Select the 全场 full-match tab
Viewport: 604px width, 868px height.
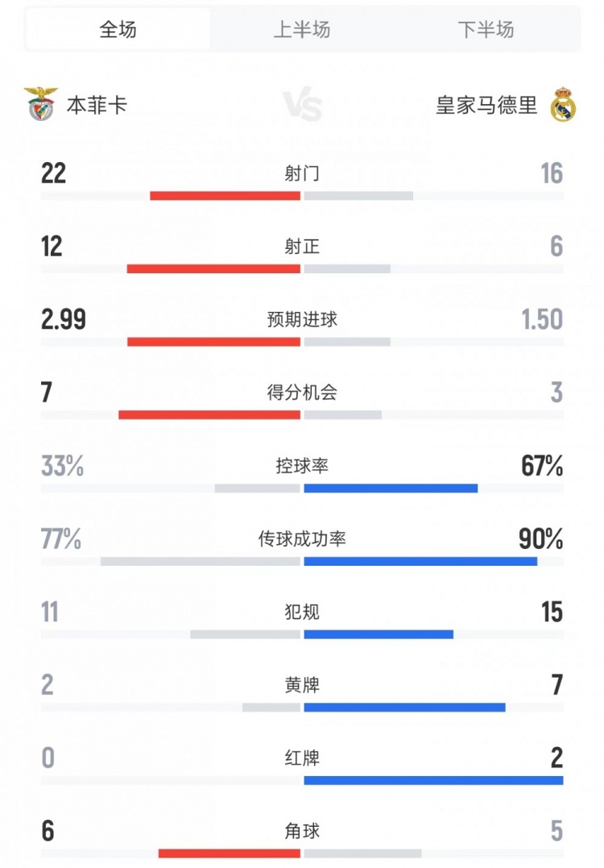click(x=118, y=30)
